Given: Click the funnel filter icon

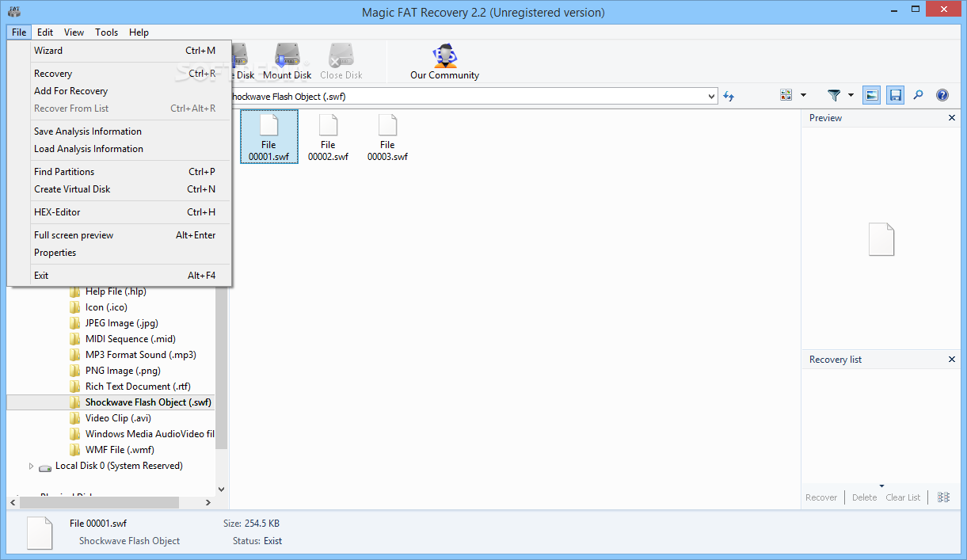Looking at the screenshot, I should click(834, 95).
